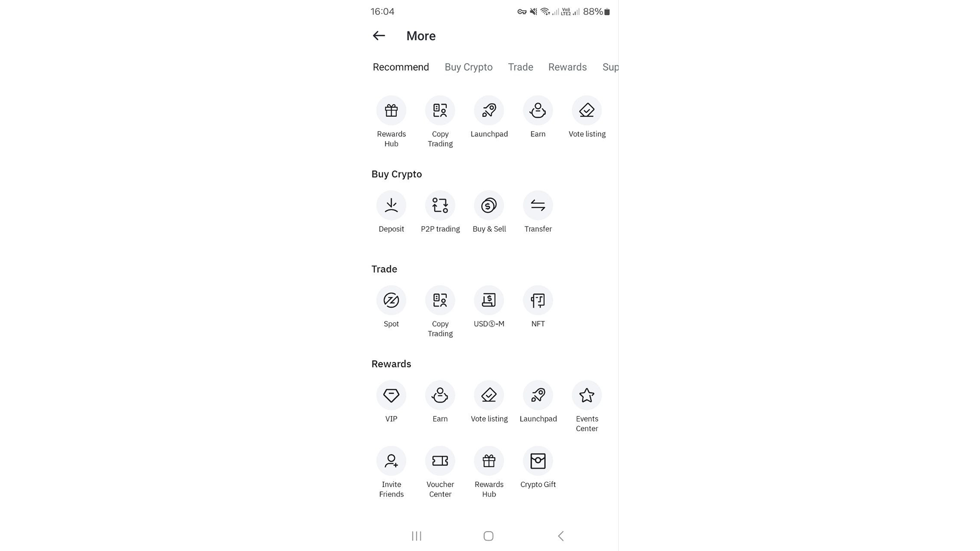The width and height of the screenshot is (980, 551).
Task: Toggle the Invite Friends option
Action: pyautogui.click(x=391, y=461)
